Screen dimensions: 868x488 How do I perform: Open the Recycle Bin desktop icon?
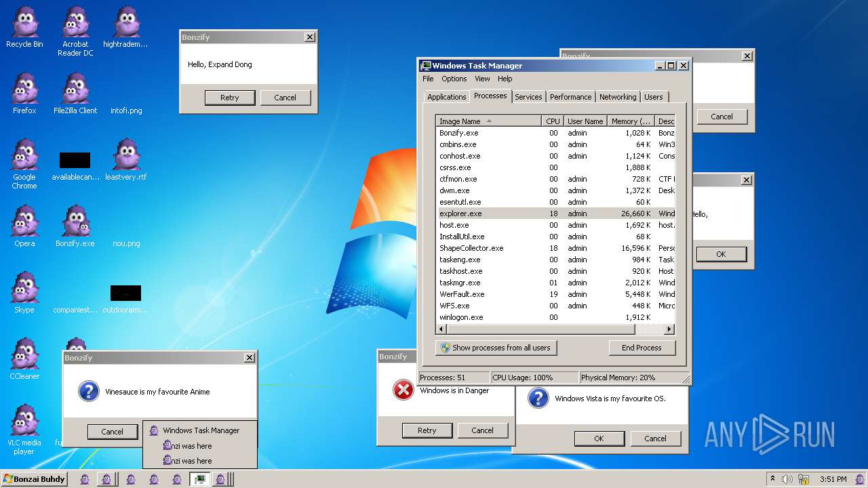click(x=24, y=27)
